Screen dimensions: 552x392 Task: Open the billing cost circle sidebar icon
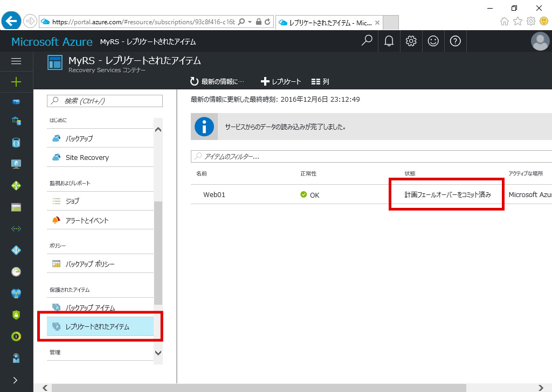pyautogui.click(x=16, y=337)
